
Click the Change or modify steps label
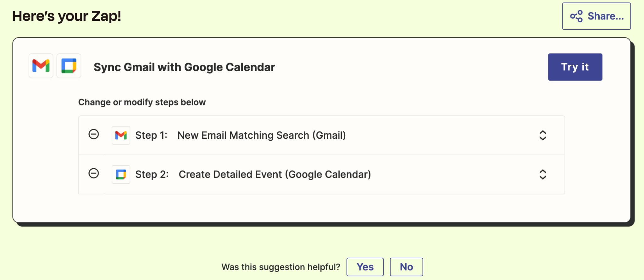(x=142, y=102)
